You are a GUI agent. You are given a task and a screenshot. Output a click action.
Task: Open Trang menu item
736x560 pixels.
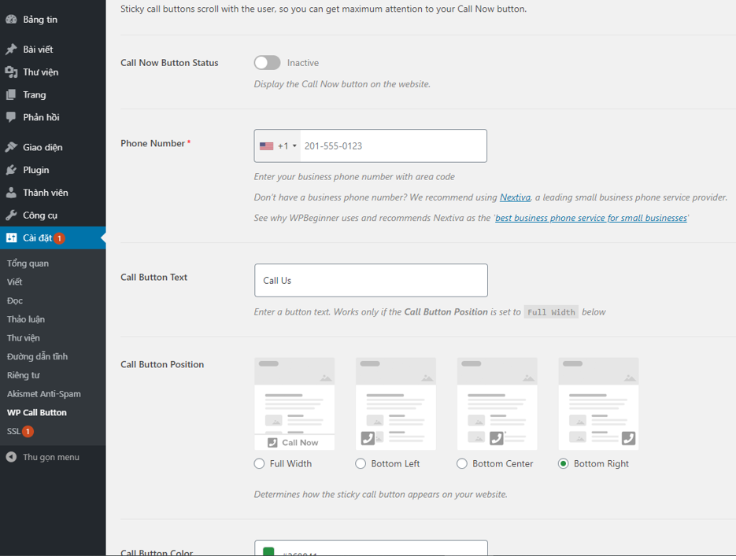(x=53, y=94)
